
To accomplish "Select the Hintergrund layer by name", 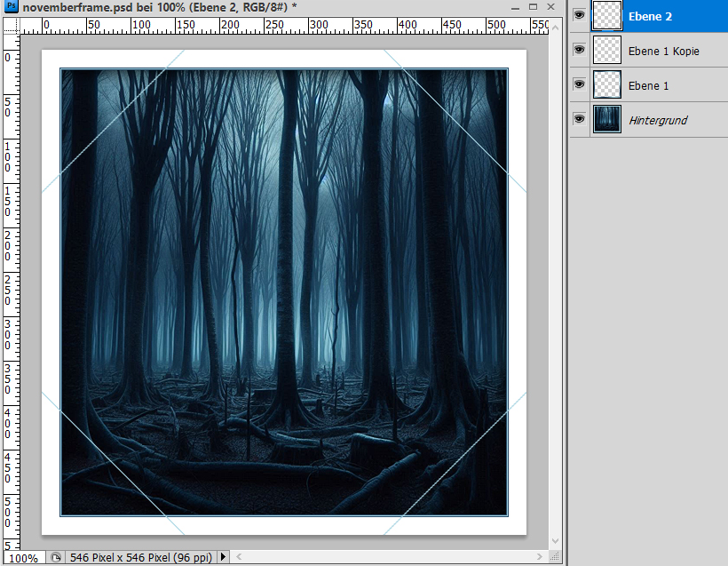I will pyautogui.click(x=658, y=120).
